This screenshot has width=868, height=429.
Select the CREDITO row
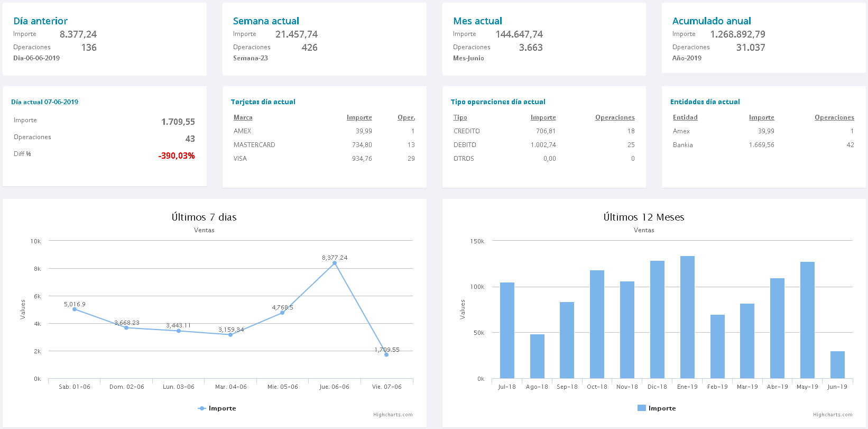point(544,131)
